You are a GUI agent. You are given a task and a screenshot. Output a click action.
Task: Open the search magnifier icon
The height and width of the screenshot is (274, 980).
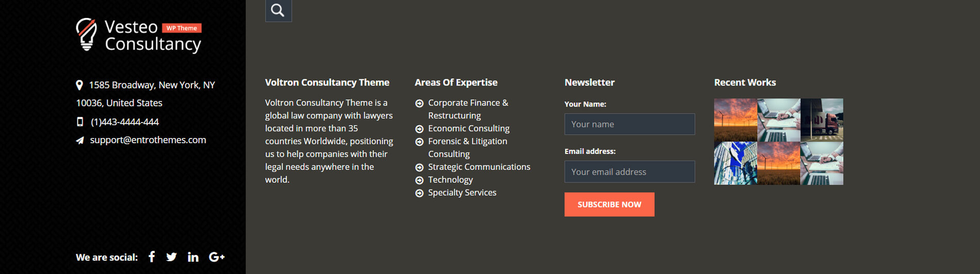[278, 10]
